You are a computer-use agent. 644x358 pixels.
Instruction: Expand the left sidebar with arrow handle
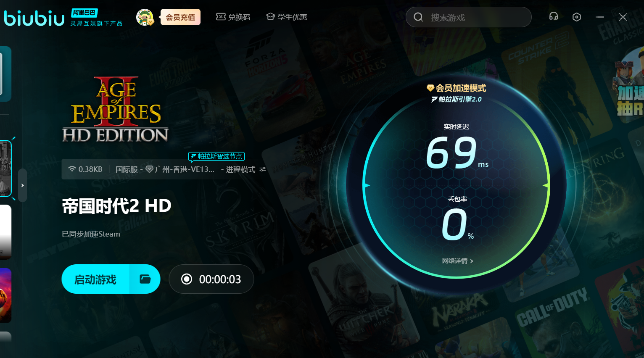pos(22,185)
